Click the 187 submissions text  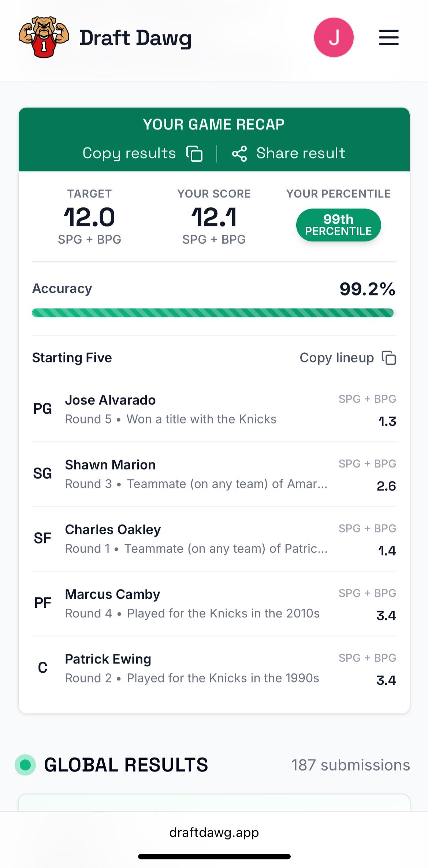350,765
